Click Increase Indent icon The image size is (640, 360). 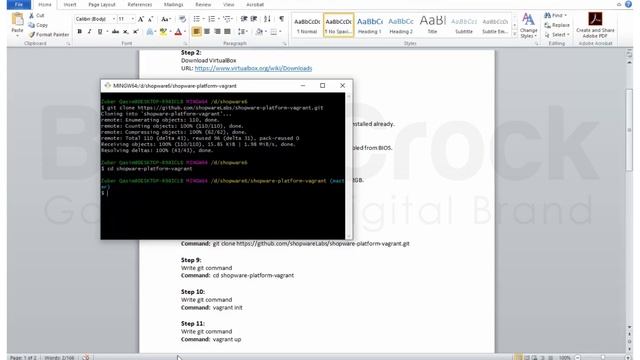[254, 19]
